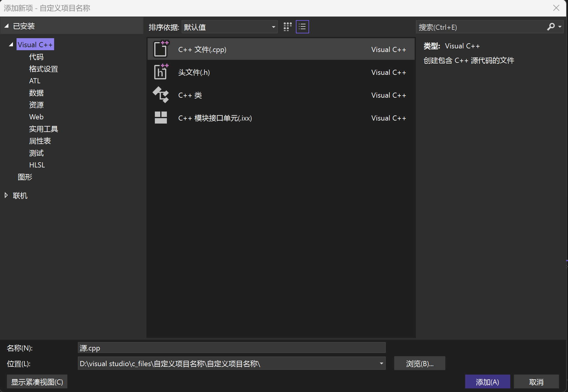Select the 联机 tree label
This screenshot has height=392, width=568.
point(20,196)
